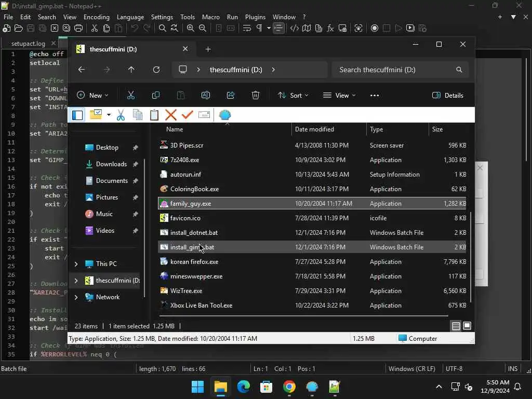532x399 pixels.
Task: Open the Plugins menu in Notepad++
Action: [255, 17]
